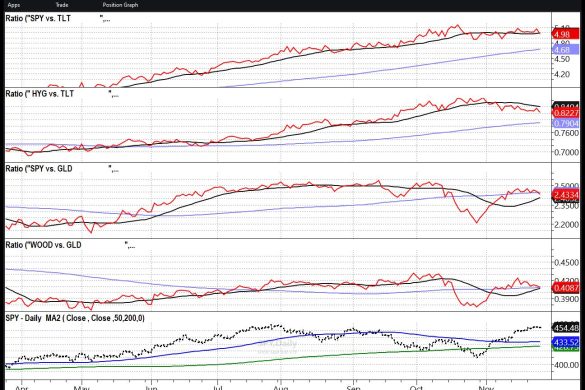Select the SPY vs. GLD ratio title
This screenshot has height=390, width=585.
click(39, 169)
